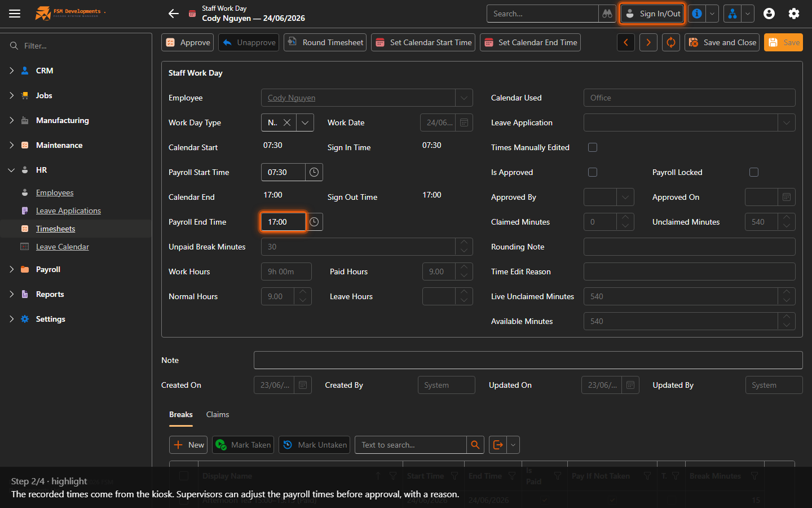Image resolution: width=812 pixels, height=508 pixels.
Task: Go back using the left arrow icon
Action: tap(174, 14)
